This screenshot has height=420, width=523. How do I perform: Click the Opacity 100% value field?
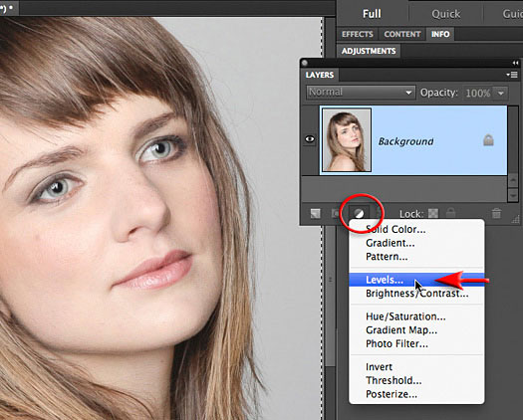tap(477, 93)
